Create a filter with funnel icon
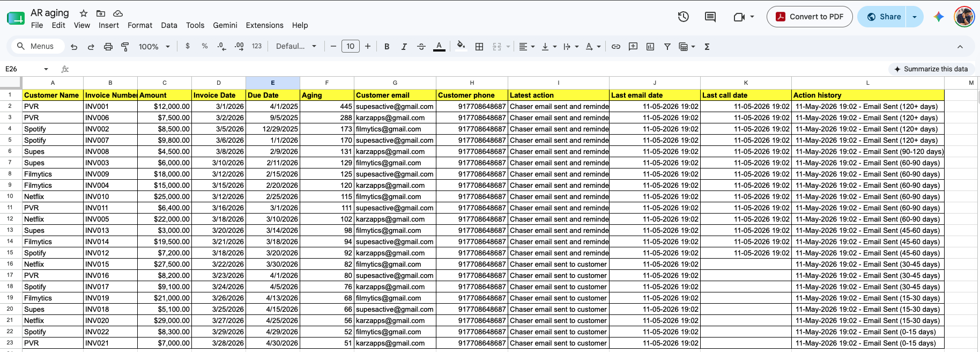This screenshot has height=352, width=980. pos(667,47)
